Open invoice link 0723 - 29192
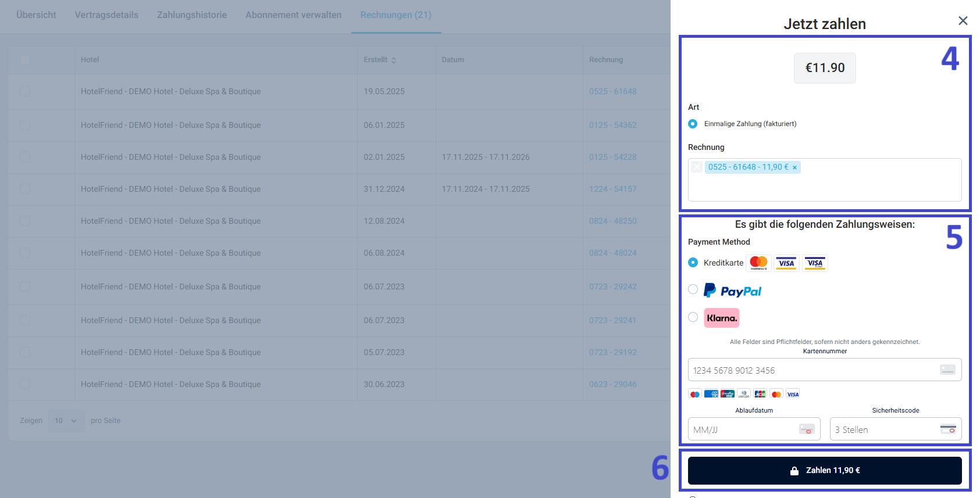Viewport: 980px width, 498px height. (613, 352)
